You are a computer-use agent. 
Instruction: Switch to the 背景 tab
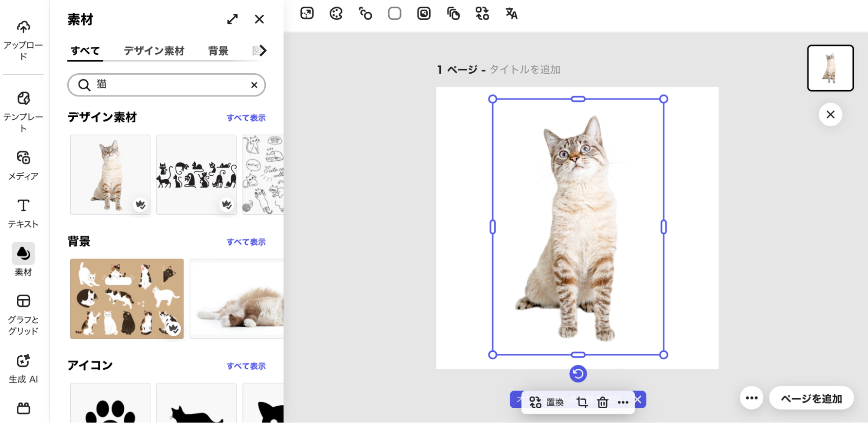[x=218, y=51]
